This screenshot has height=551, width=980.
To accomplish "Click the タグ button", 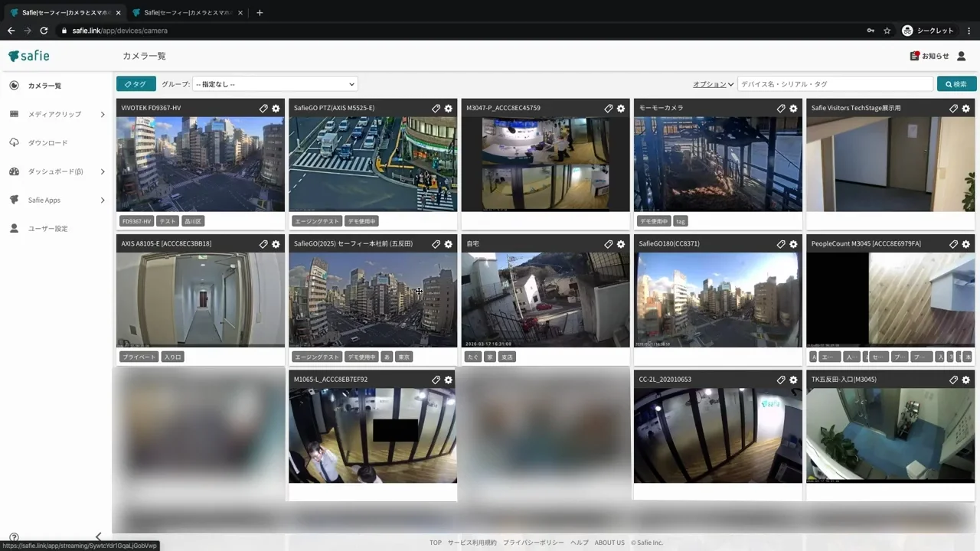I will [136, 84].
